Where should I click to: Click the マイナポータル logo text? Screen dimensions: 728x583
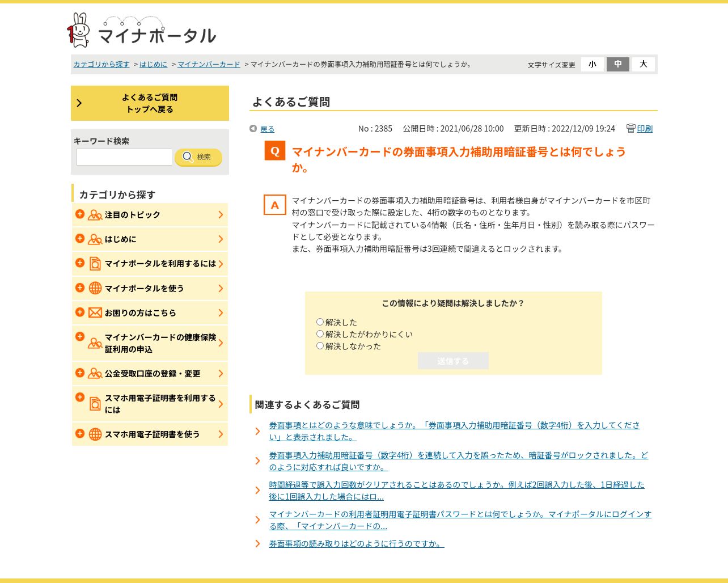157,36
